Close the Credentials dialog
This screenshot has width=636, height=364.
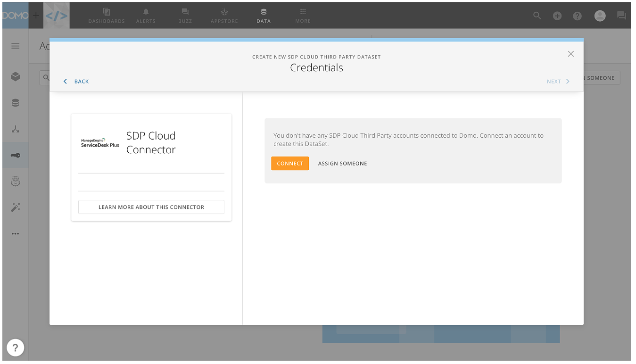571,54
